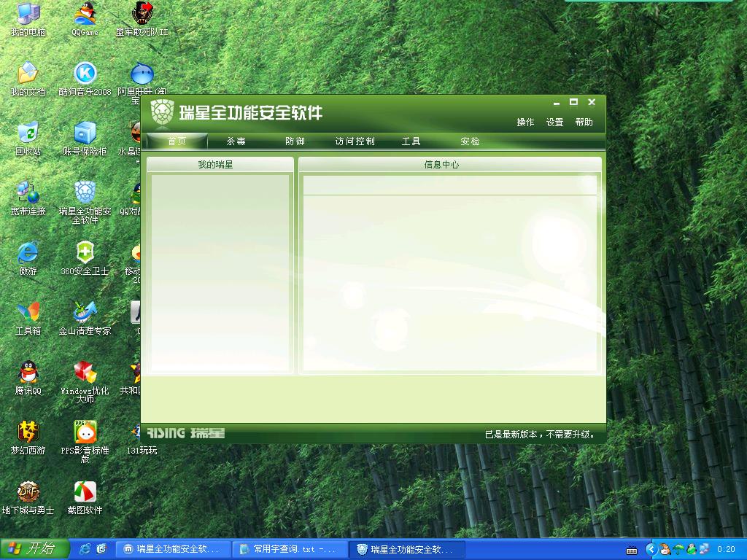The width and height of the screenshot is (747, 560).
Task: Click the 已是最新版本，不需要升级。 status text
Action: point(541,435)
